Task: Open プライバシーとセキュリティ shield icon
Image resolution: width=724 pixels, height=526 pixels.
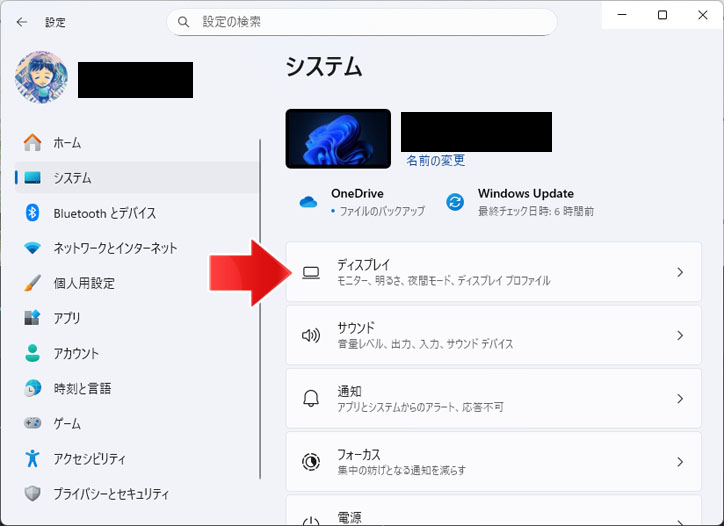Action: click(33, 494)
